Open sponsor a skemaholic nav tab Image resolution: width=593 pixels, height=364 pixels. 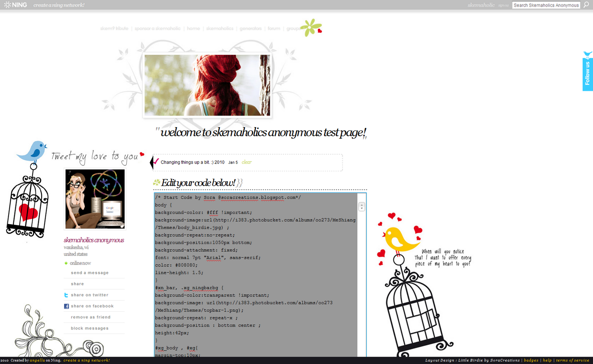(158, 29)
